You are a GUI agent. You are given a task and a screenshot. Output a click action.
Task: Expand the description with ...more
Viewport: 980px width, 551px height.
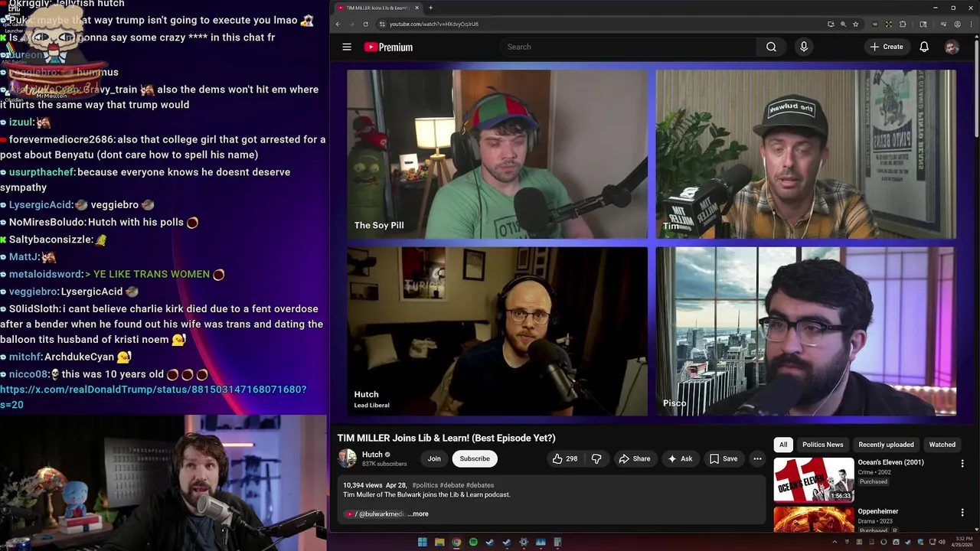point(418,514)
